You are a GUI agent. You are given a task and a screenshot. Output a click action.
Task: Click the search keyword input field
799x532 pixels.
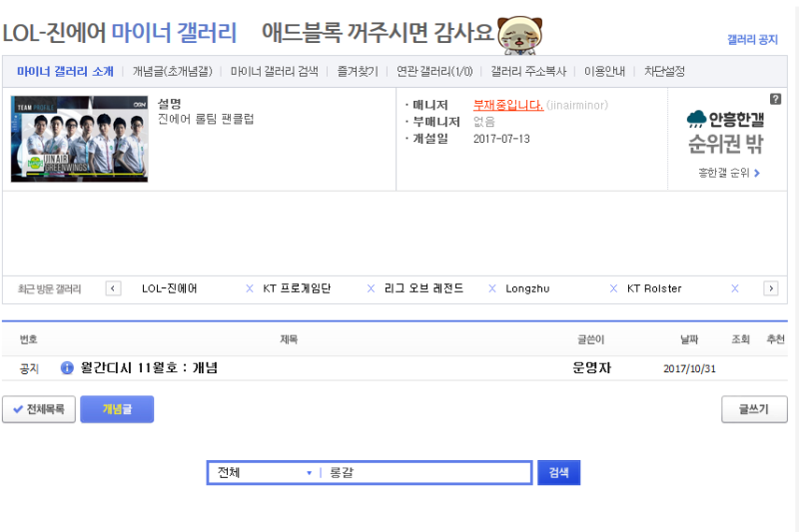point(427,472)
